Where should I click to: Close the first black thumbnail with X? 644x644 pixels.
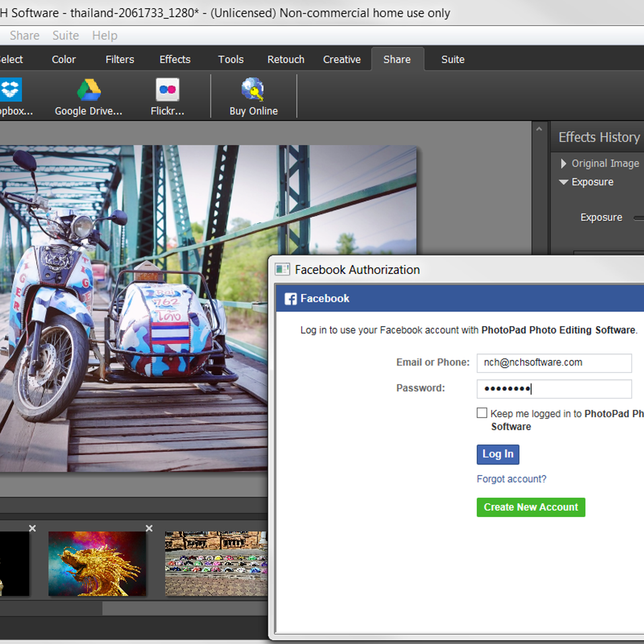(x=33, y=528)
